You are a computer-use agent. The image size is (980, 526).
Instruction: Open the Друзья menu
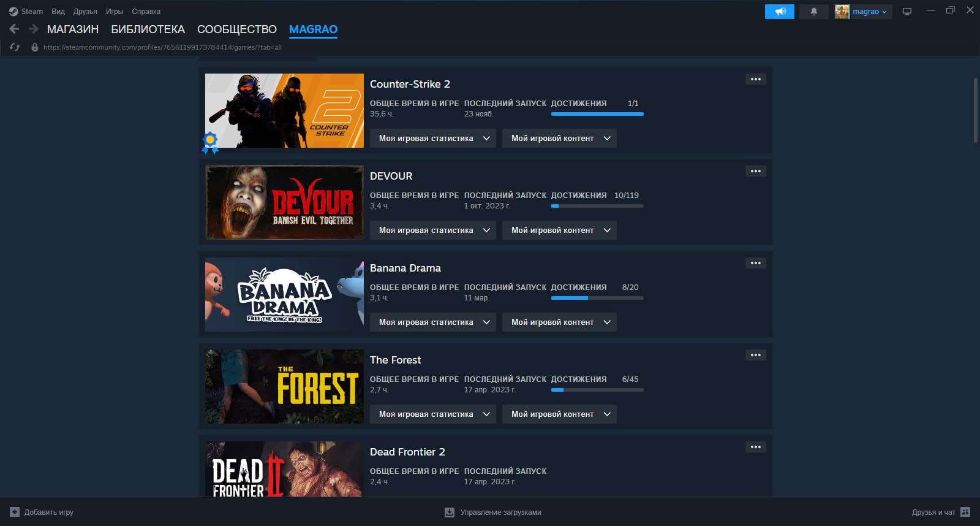(85, 12)
